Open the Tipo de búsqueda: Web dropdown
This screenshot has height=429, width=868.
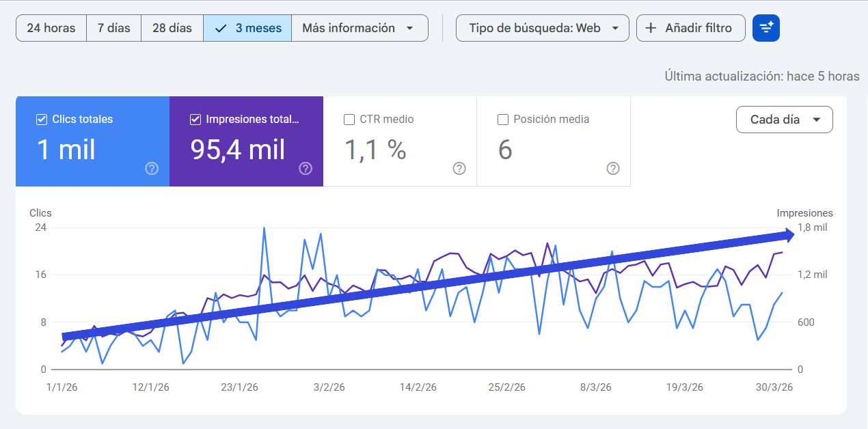click(x=542, y=28)
